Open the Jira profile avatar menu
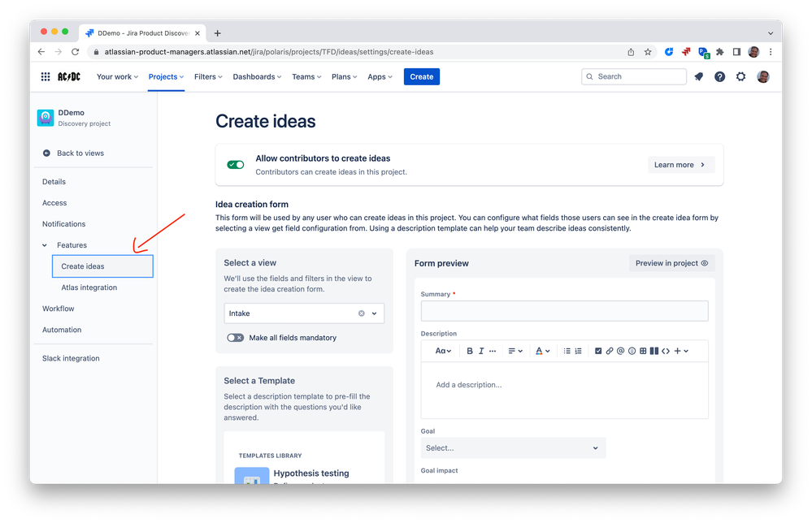The width and height of the screenshot is (812, 523). 762,76
